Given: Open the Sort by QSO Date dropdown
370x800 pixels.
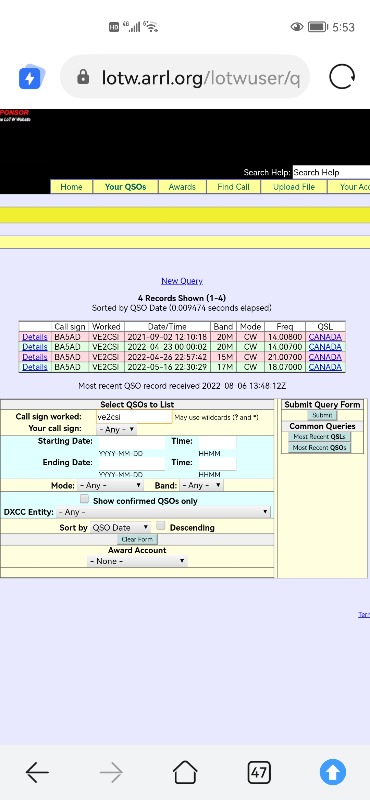Looking at the screenshot, I should [120, 528].
